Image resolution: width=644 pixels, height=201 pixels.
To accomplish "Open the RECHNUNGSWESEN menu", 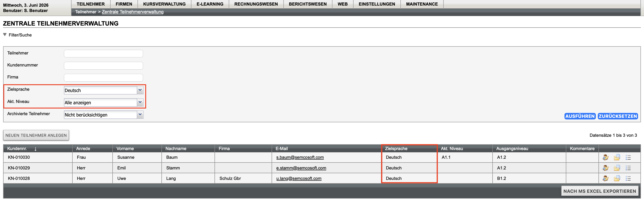I will [256, 4].
